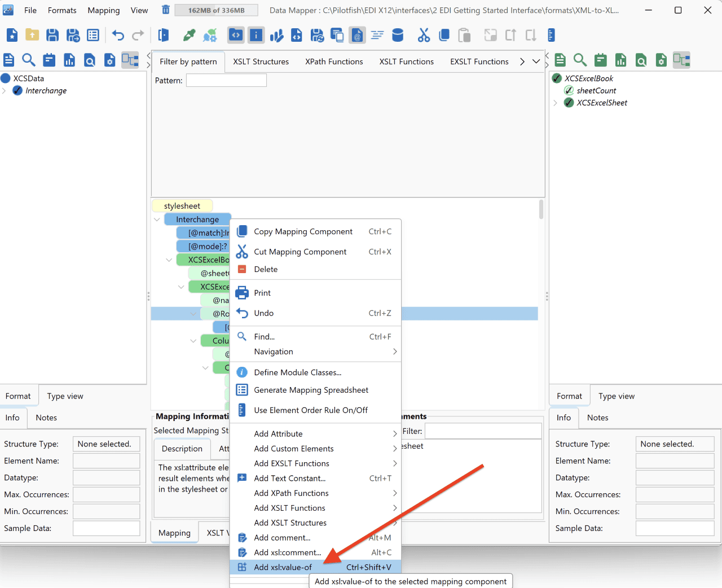The image size is (722, 588).
Task: Choose Copy Mapping Component
Action: pyautogui.click(x=316, y=231)
